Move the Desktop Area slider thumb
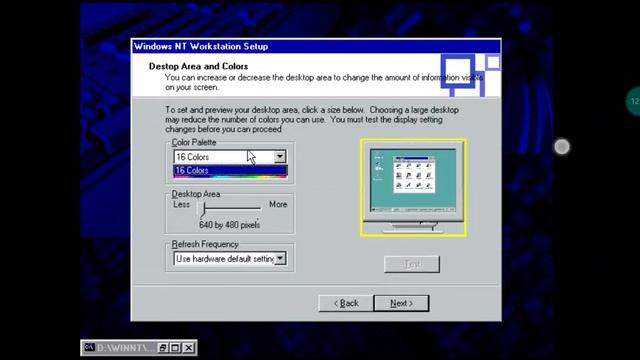The height and width of the screenshot is (360, 640). (200, 209)
